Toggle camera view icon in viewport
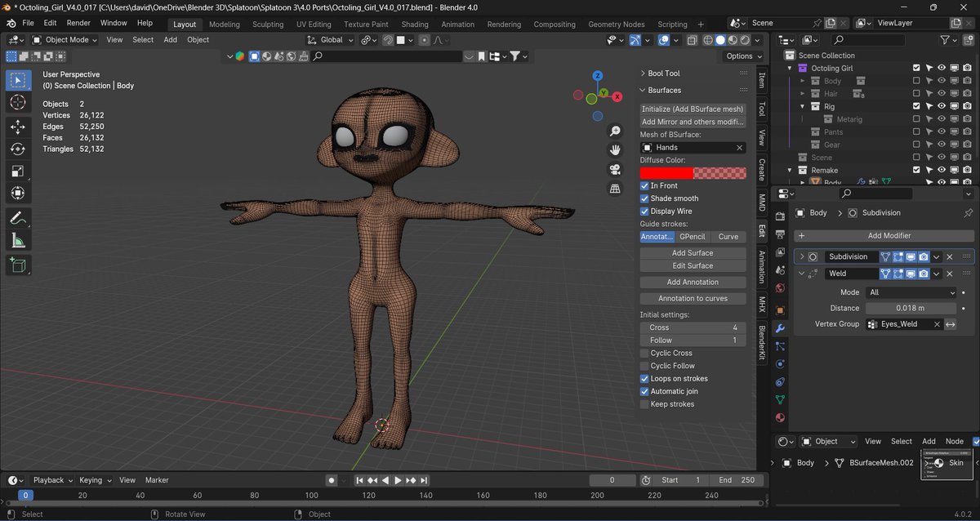Viewport: 980px width, 521px height. [615, 170]
